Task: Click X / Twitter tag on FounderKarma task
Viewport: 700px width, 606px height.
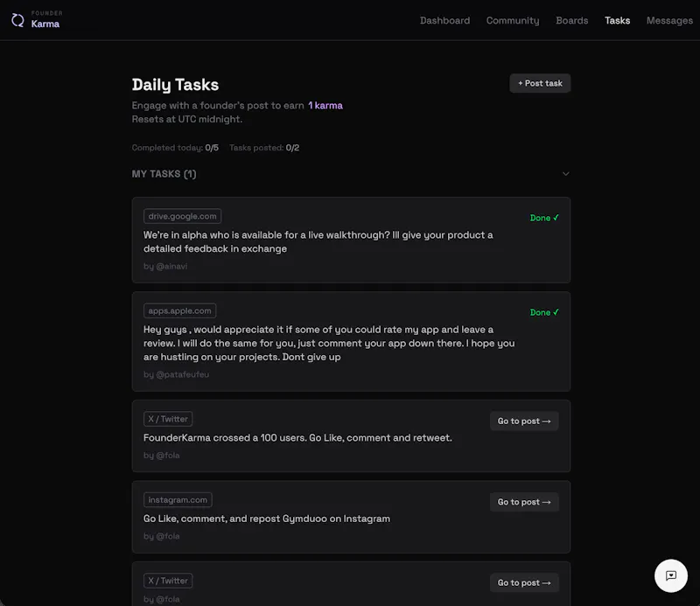Action: [168, 419]
